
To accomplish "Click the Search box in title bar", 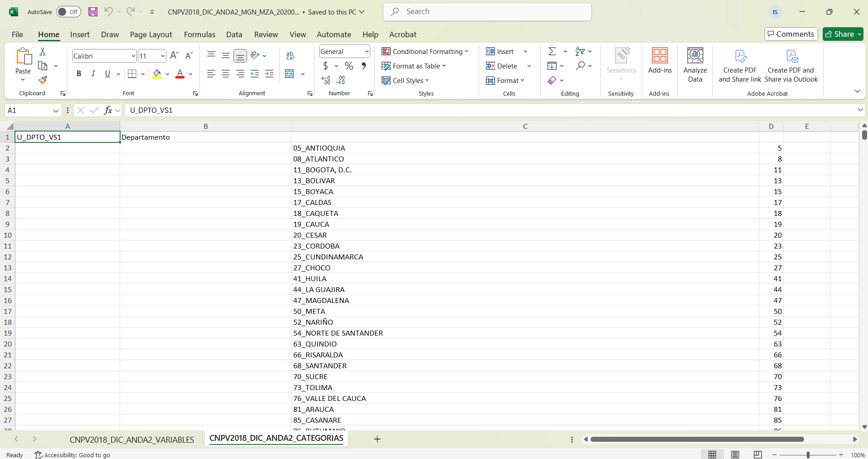I will 487,12.
